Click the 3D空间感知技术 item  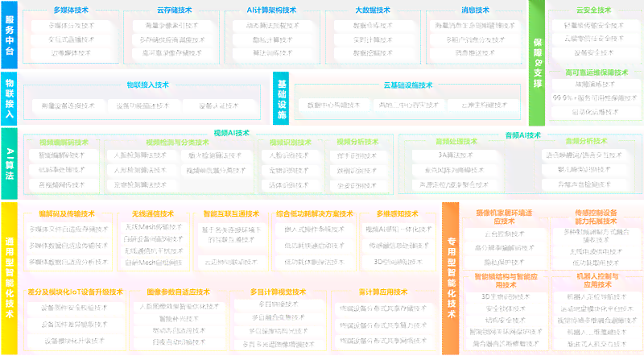coord(398,262)
